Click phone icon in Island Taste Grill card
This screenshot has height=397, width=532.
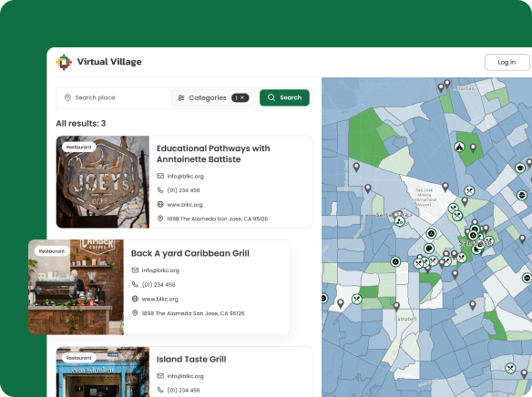pyautogui.click(x=160, y=390)
